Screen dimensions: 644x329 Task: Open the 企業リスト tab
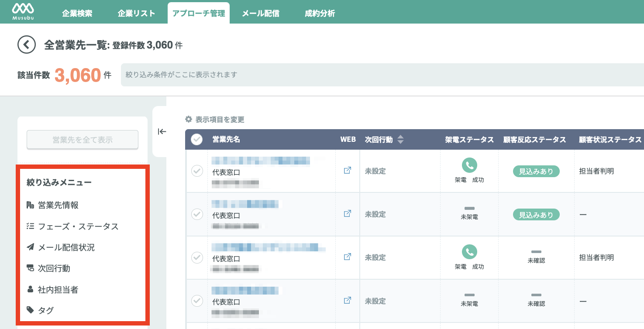click(x=136, y=14)
